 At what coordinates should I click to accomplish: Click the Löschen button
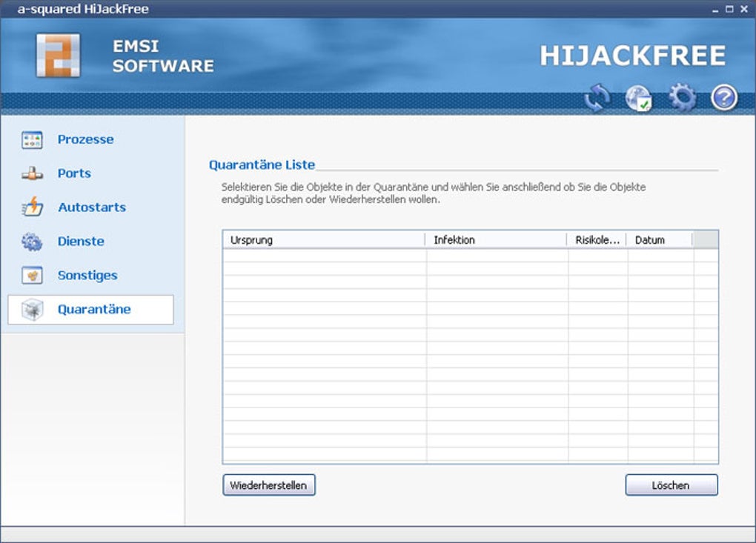point(672,485)
